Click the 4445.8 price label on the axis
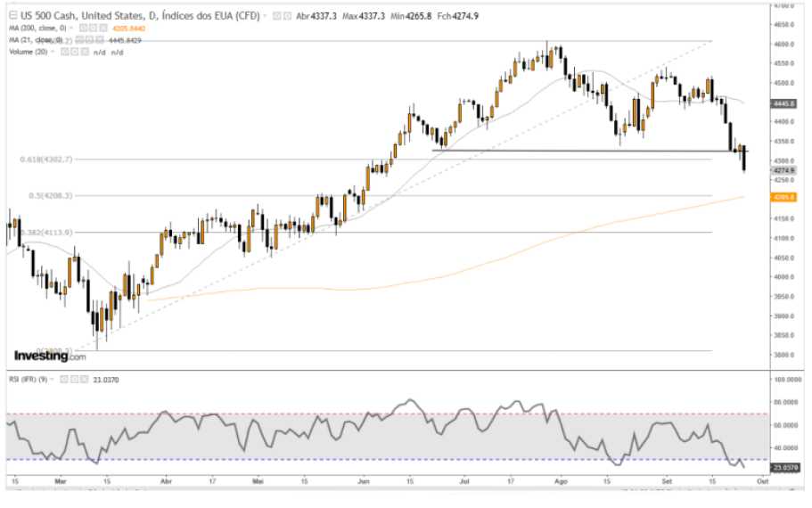Screen dimensions: 812x508 [783, 103]
